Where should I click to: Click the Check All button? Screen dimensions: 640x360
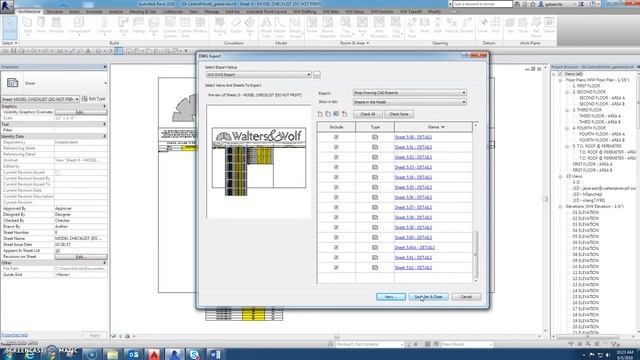[367, 114]
